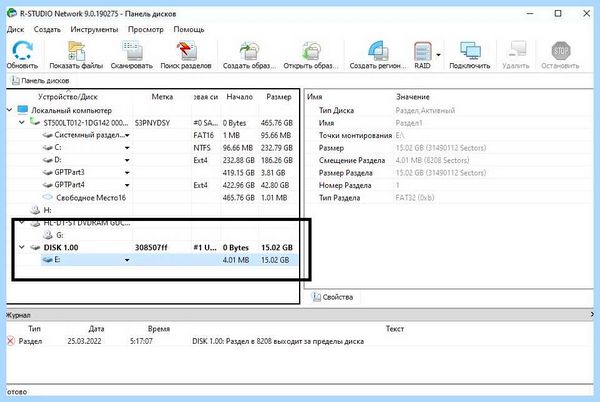Click the Дата log column header

pos(96,329)
